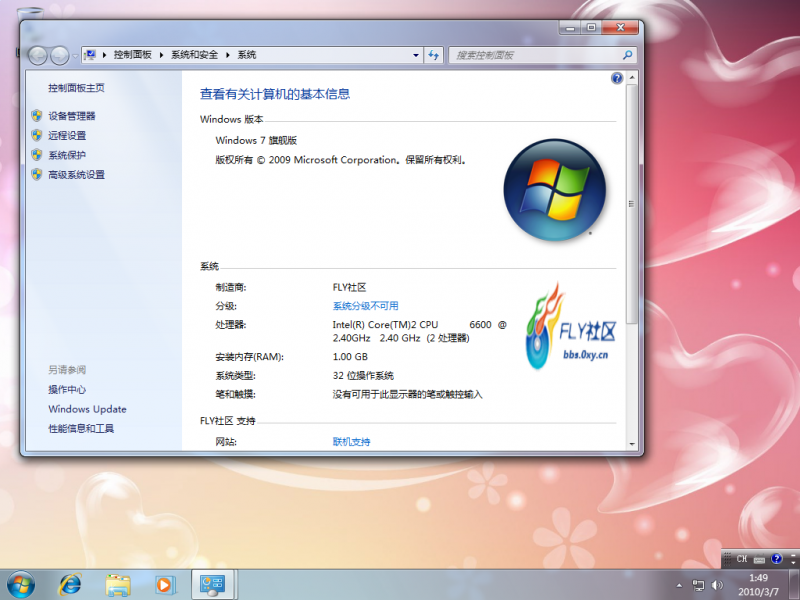Viewport: 800px width, 600px height.
Task: Click the 1.00 GB installed memory value
Action: [350, 357]
